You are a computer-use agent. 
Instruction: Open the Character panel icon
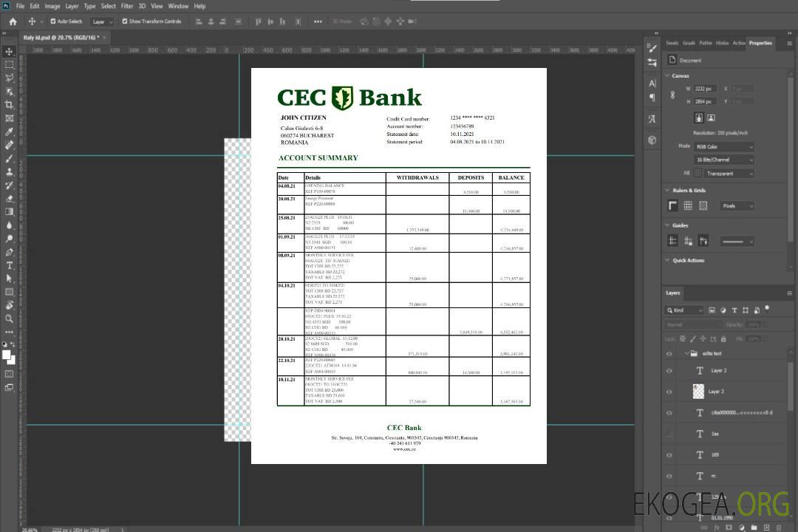[x=652, y=83]
